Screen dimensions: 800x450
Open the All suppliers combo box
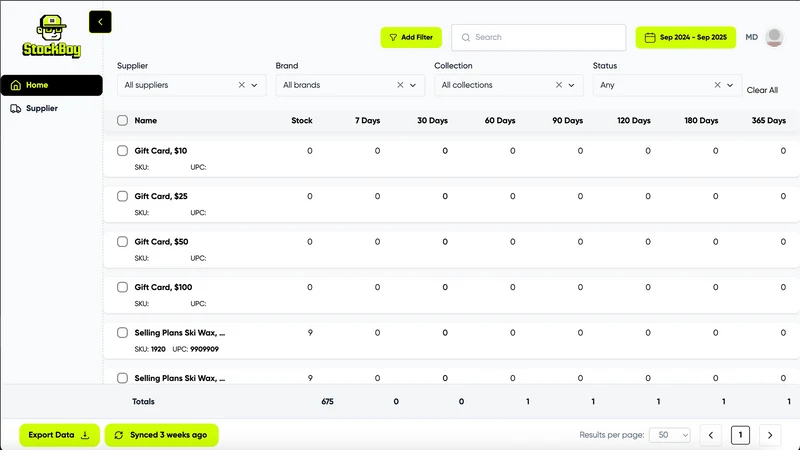tap(191, 85)
